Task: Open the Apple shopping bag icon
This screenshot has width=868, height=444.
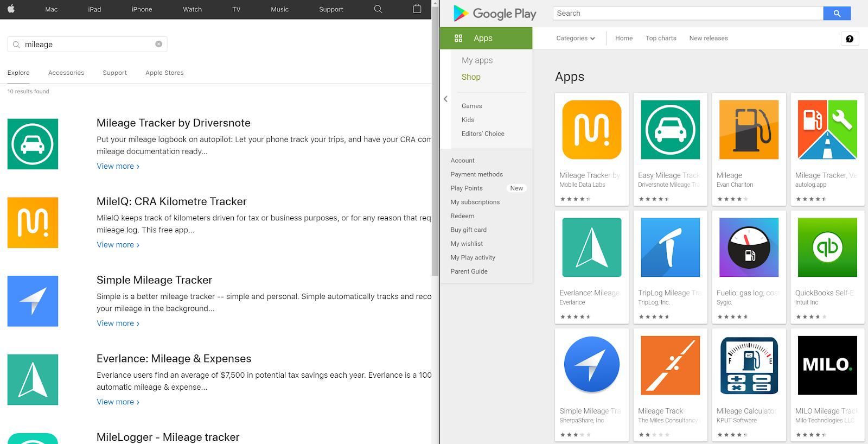Action: pos(417,9)
